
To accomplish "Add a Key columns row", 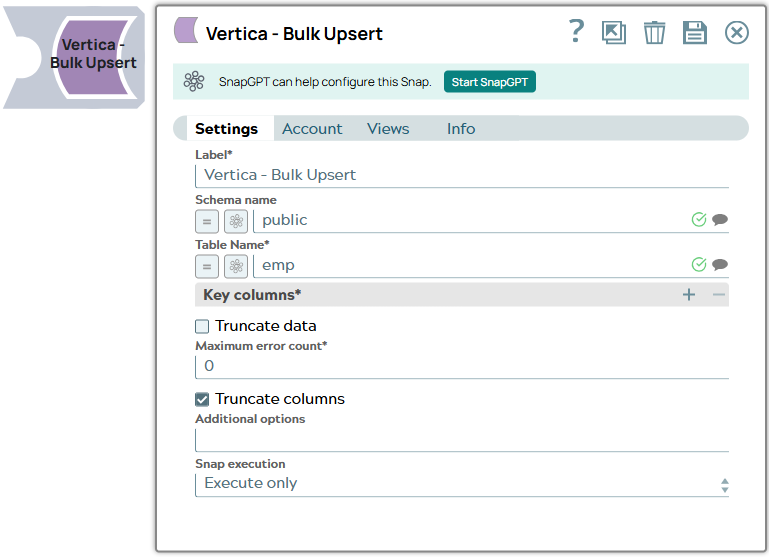I will tap(689, 295).
